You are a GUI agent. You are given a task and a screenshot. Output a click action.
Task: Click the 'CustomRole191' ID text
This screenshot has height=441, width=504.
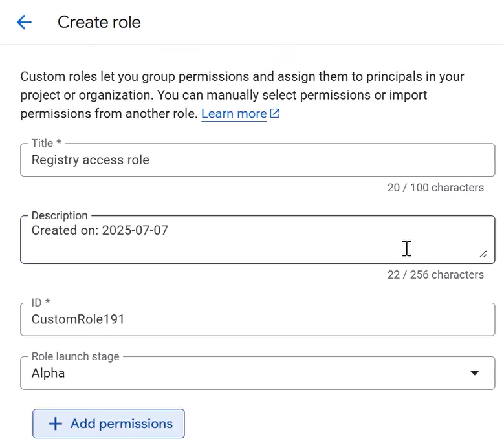point(78,319)
